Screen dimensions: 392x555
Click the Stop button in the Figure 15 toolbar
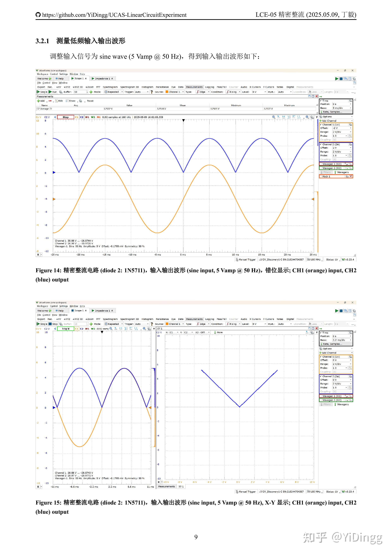coord(53,324)
